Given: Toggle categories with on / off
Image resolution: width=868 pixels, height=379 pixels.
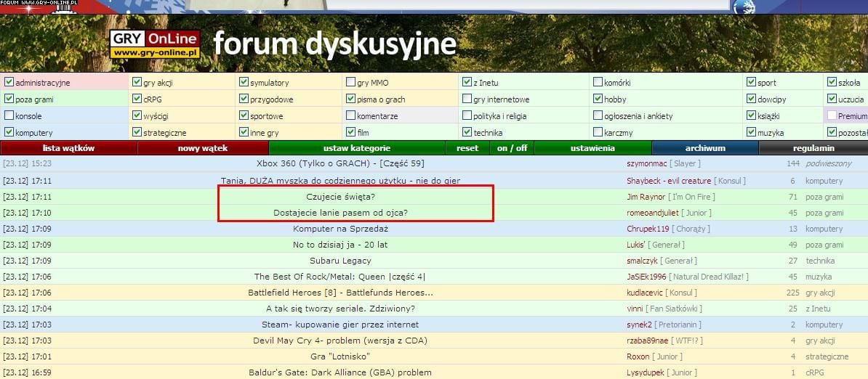Looking at the screenshot, I should [x=512, y=148].
